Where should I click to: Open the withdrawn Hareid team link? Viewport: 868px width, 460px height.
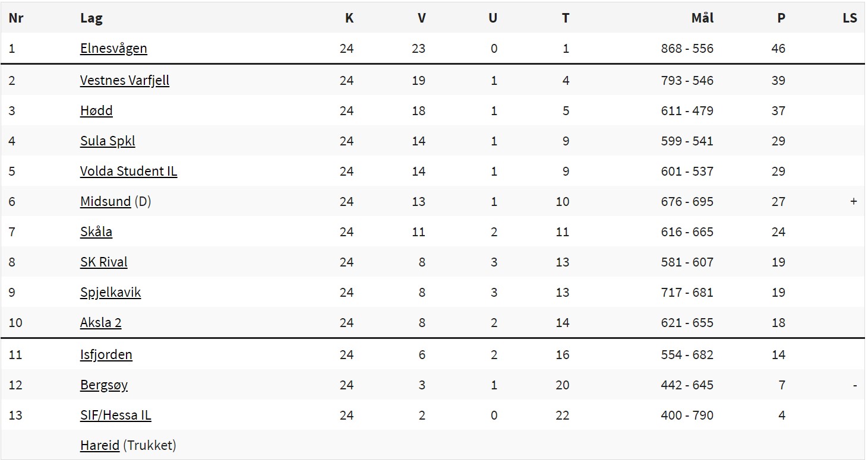(100, 446)
